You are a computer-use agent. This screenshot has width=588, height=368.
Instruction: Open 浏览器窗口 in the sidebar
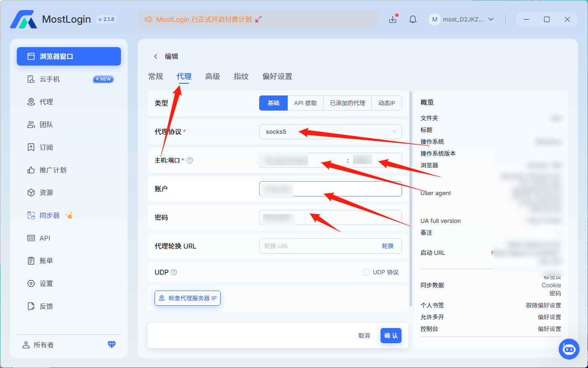69,56
